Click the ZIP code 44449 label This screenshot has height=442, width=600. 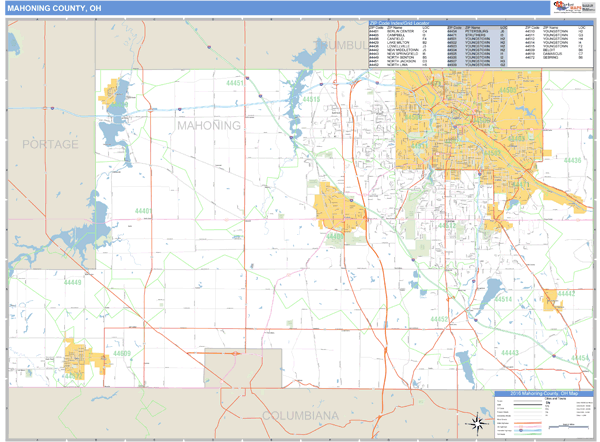[x=74, y=283]
